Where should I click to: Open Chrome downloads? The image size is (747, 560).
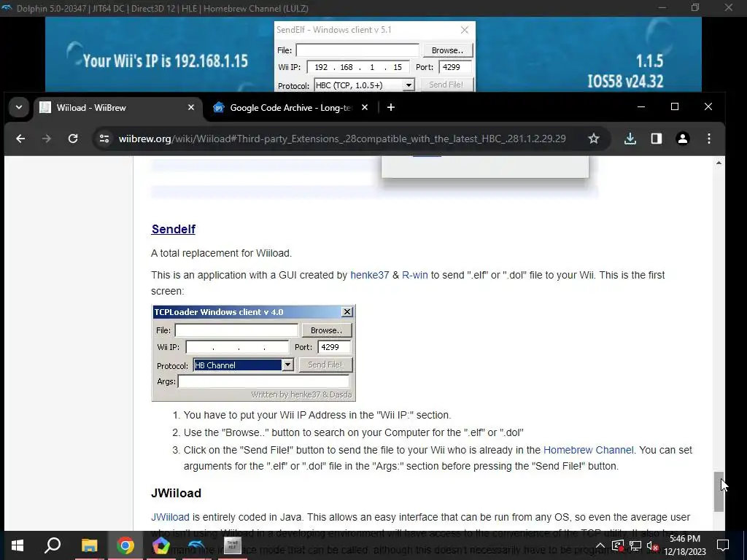click(x=630, y=139)
